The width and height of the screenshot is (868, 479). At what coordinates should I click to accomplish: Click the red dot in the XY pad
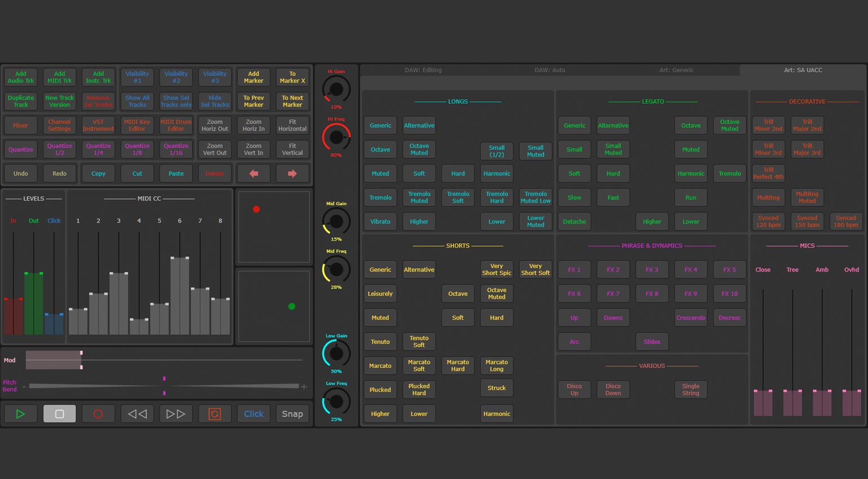pos(256,210)
